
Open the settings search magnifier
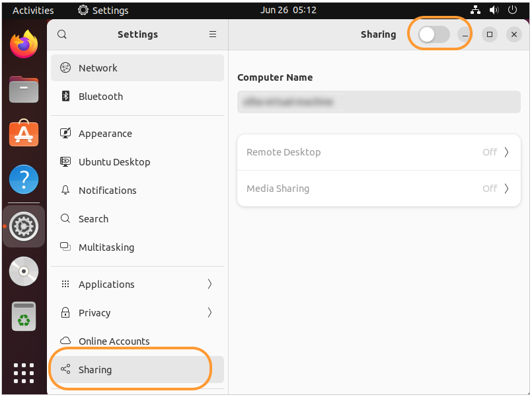pyautogui.click(x=61, y=34)
